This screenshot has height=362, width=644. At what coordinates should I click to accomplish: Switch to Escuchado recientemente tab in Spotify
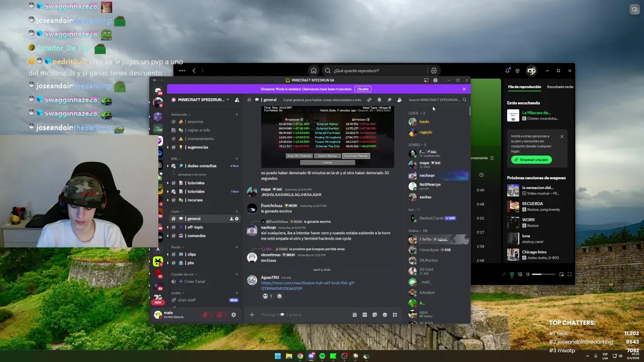560,87
